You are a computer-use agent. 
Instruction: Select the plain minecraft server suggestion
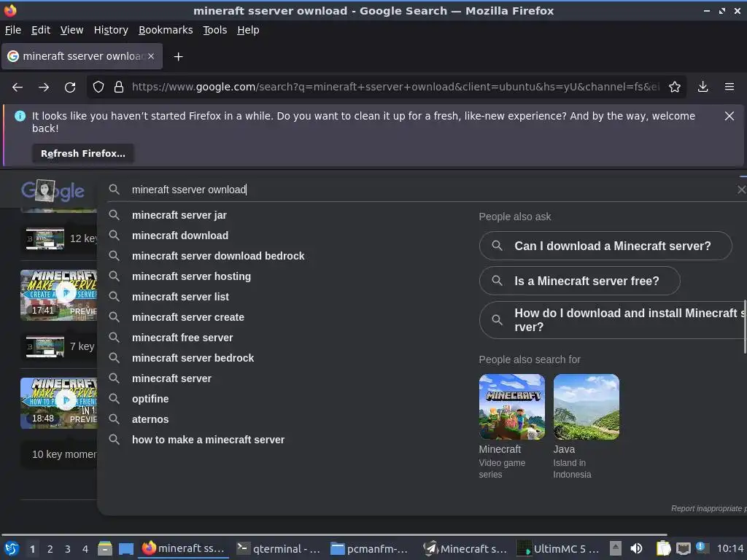pos(171,379)
